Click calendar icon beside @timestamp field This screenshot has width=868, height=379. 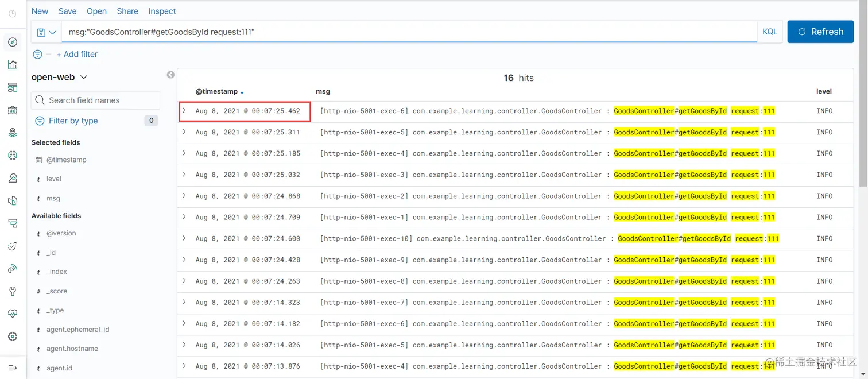coord(38,160)
